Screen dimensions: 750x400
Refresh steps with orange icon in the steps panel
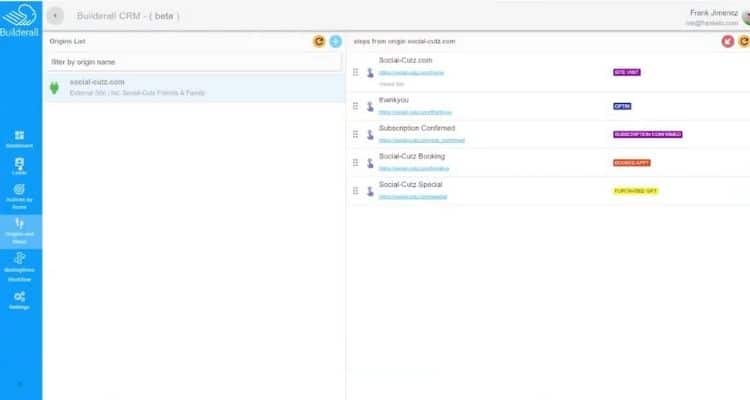[744, 41]
